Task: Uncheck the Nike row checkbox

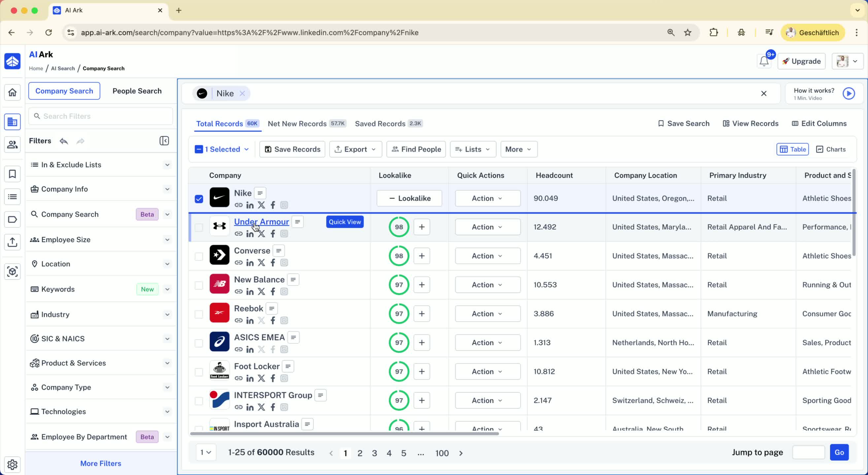Action: pyautogui.click(x=199, y=199)
